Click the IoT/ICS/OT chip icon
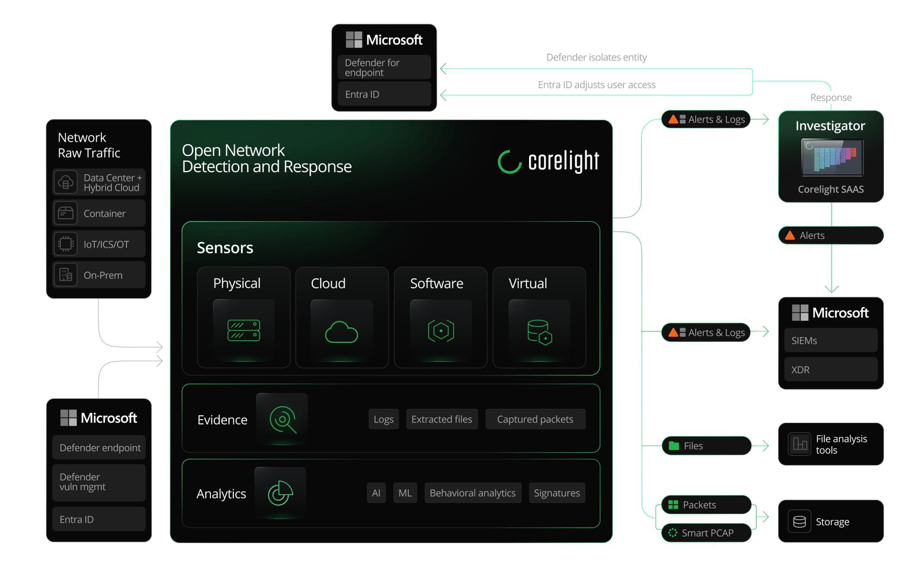The image size is (924, 567). tap(66, 244)
